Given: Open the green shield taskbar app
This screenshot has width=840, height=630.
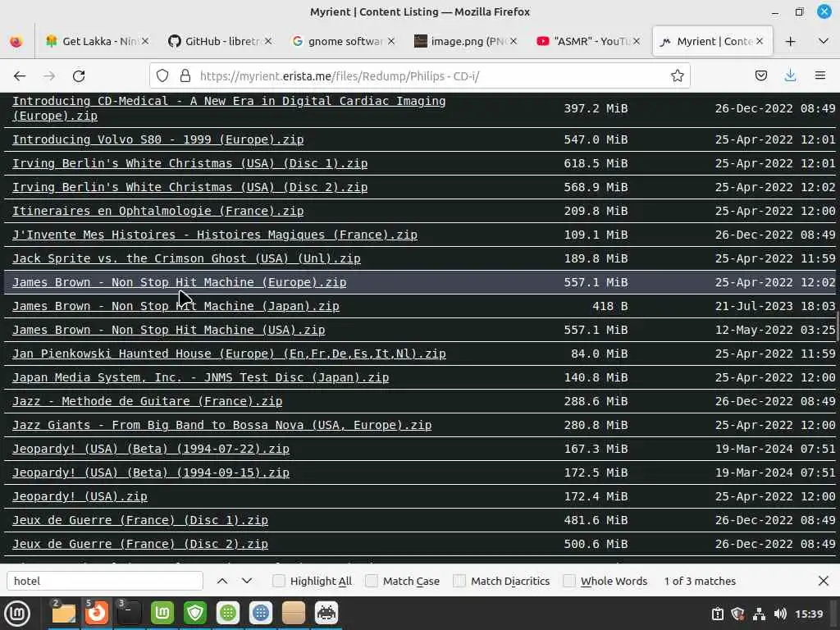Looking at the screenshot, I should point(195,613).
